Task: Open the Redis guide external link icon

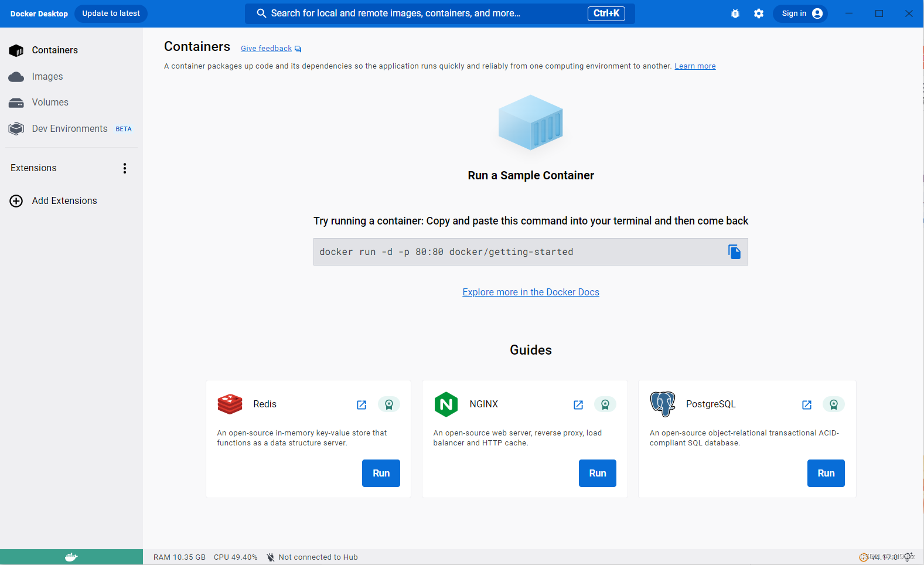Action: click(362, 405)
